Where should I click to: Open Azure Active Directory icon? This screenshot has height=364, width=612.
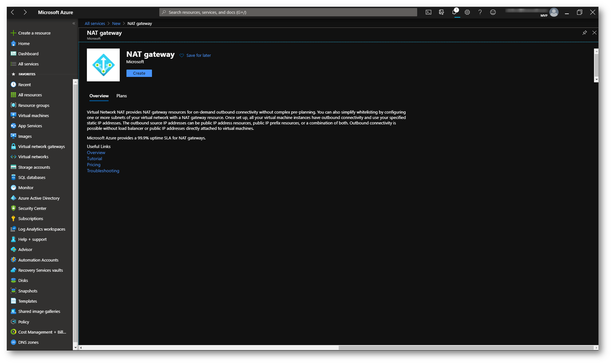[13, 198]
